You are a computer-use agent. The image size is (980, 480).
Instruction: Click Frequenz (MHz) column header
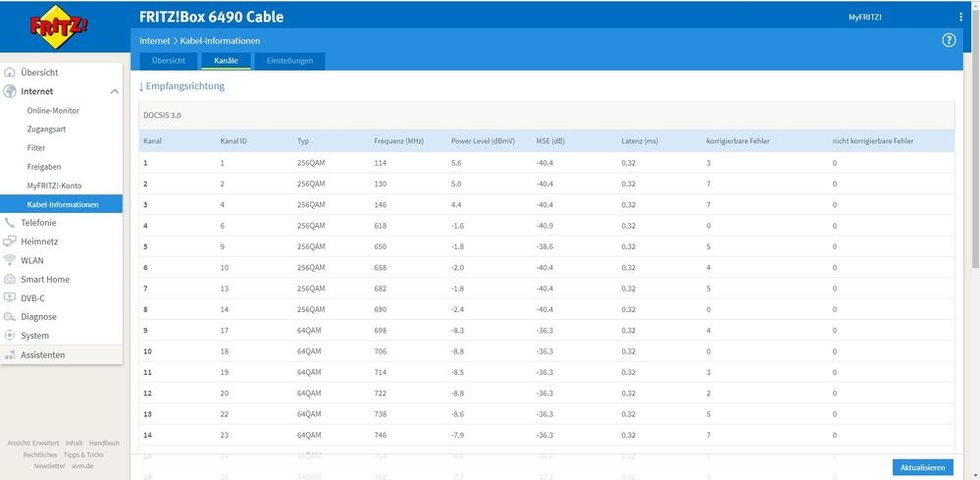click(x=398, y=141)
